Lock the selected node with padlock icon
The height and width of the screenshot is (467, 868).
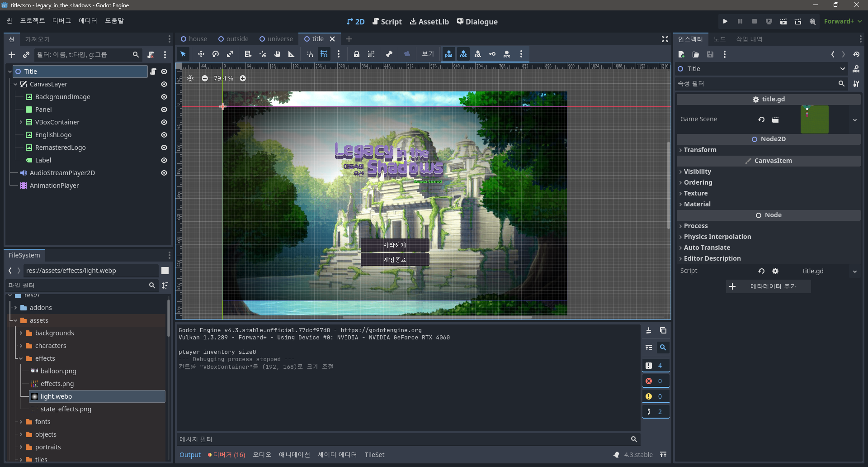(357, 54)
